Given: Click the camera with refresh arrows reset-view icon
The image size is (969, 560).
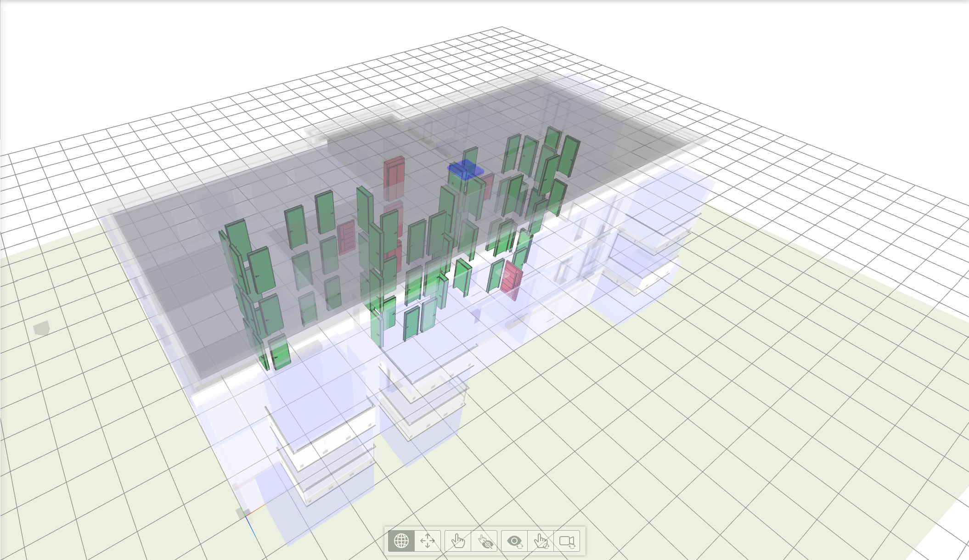Looking at the screenshot, I should pyautogui.click(x=567, y=541).
